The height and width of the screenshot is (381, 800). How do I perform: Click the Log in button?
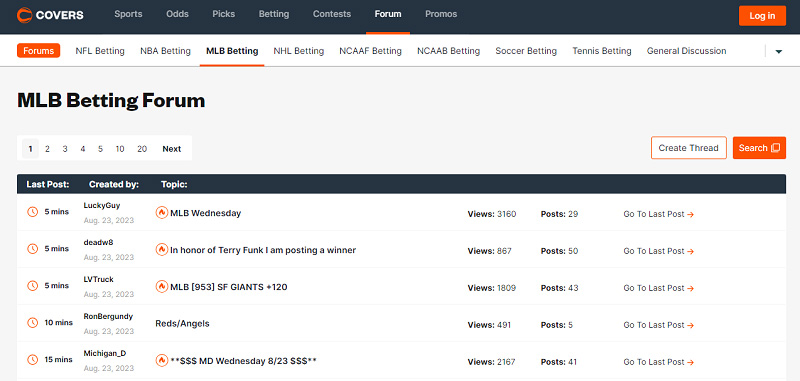[762, 16]
